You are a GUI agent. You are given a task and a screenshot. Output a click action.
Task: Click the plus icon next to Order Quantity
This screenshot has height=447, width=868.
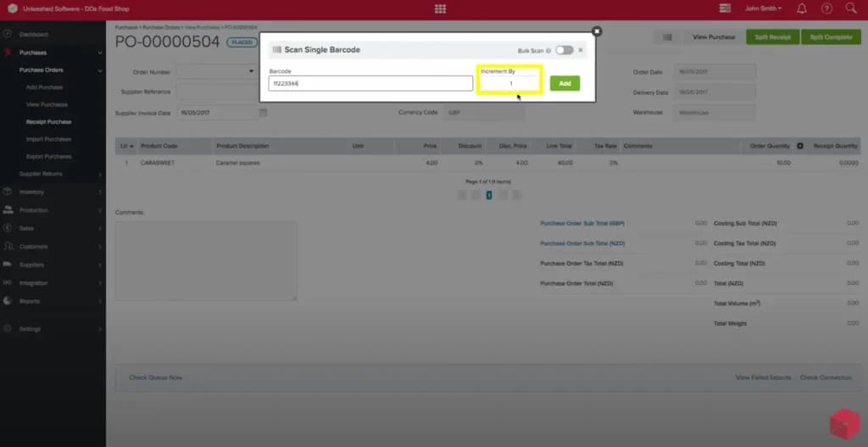tap(800, 146)
